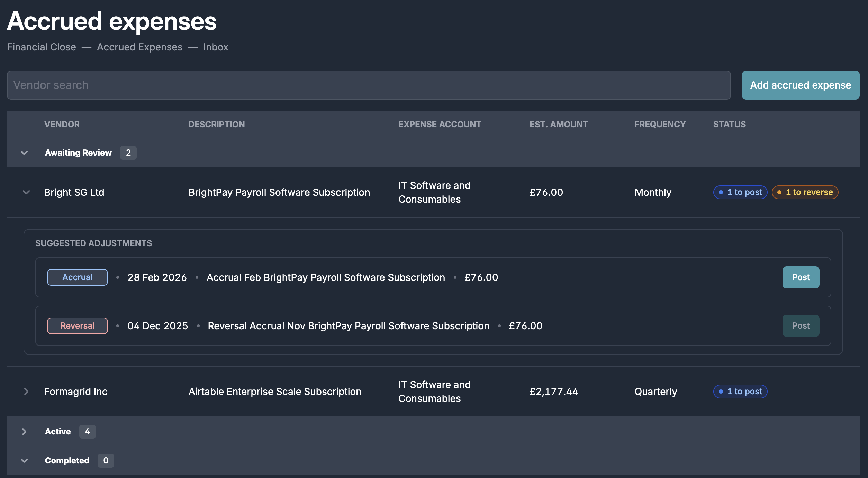Click 'Accrual Feb BrightPay Payroll Software Subscription' text

point(326,277)
